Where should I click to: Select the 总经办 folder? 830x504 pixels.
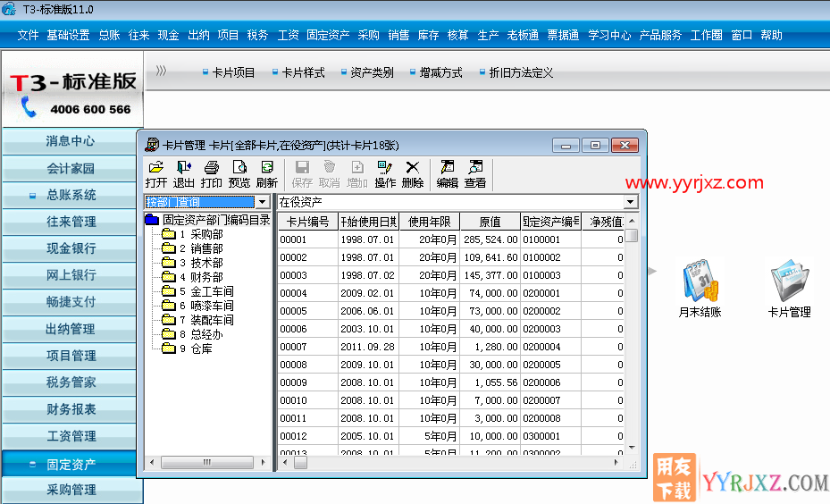click(x=193, y=334)
